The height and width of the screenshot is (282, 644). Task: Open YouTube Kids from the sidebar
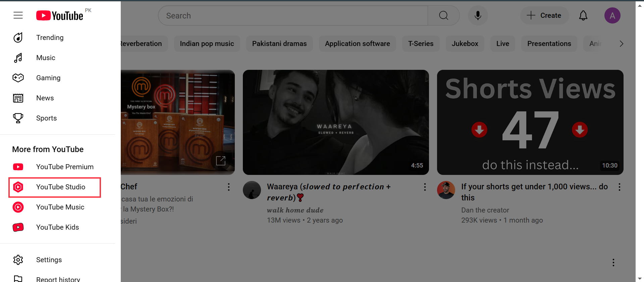pyautogui.click(x=58, y=227)
